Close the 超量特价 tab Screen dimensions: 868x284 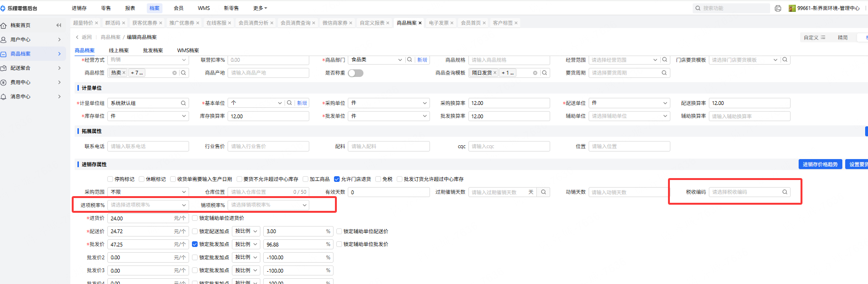pos(96,23)
